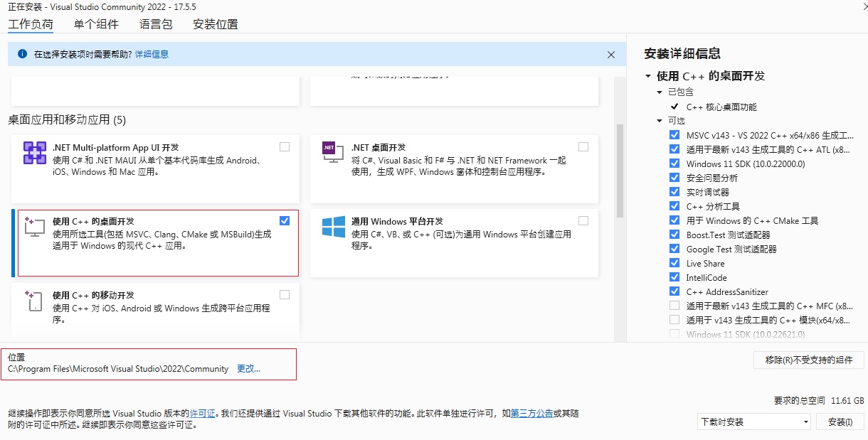
Task: Click 更改... link for install location
Action: tap(248, 369)
